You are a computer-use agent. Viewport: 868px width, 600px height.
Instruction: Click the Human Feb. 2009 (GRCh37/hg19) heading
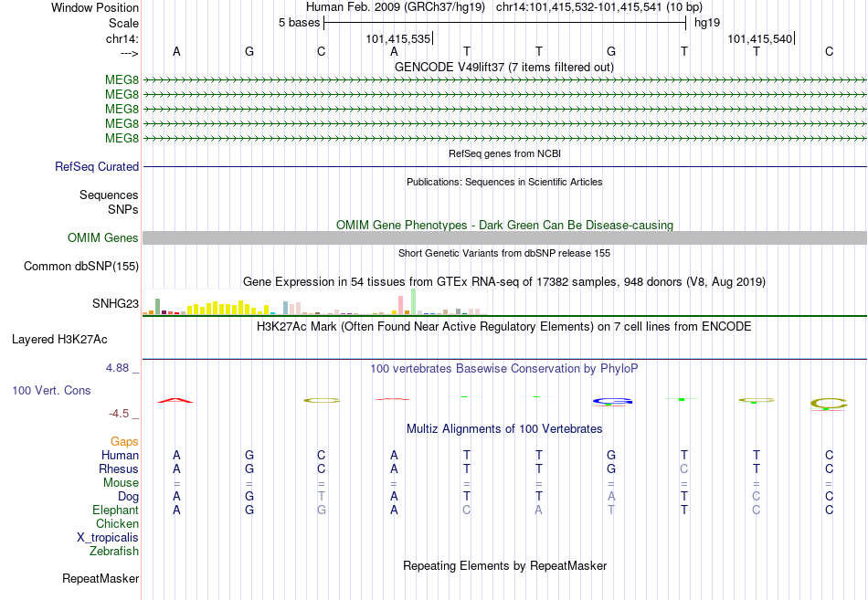[x=396, y=7]
